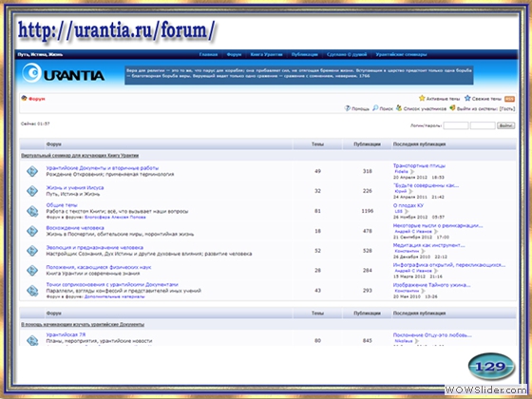Open forum Точки соприкосновения с урантийскими Документами

click(112, 285)
